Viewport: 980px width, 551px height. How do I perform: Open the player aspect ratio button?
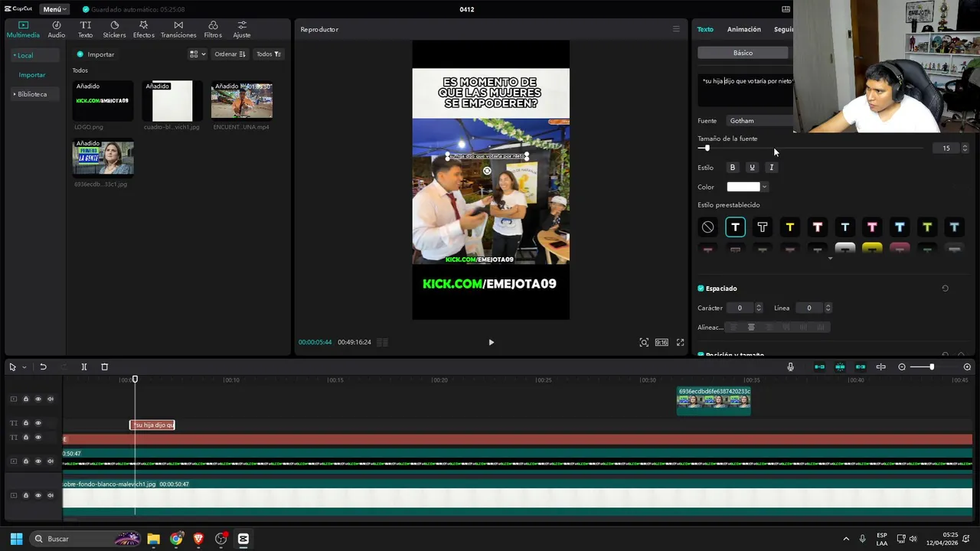(x=661, y=343)
